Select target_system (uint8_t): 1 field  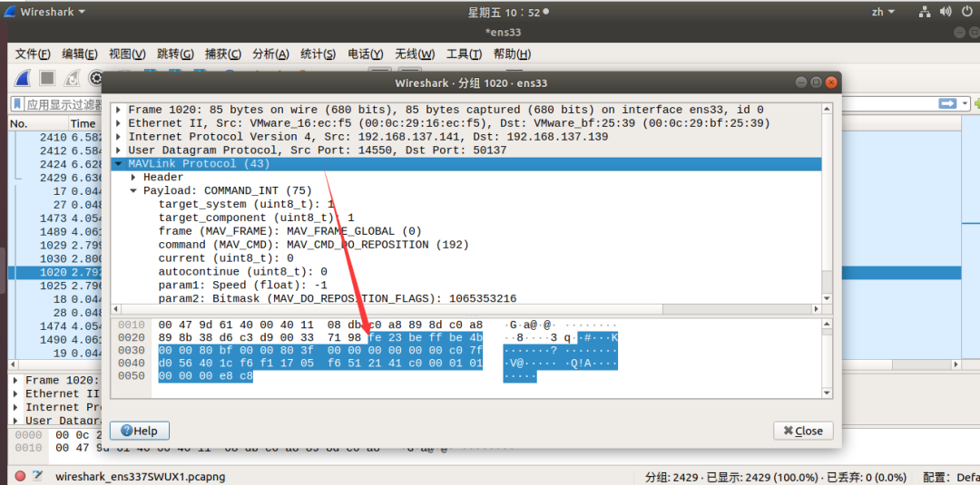click(246, 204)
